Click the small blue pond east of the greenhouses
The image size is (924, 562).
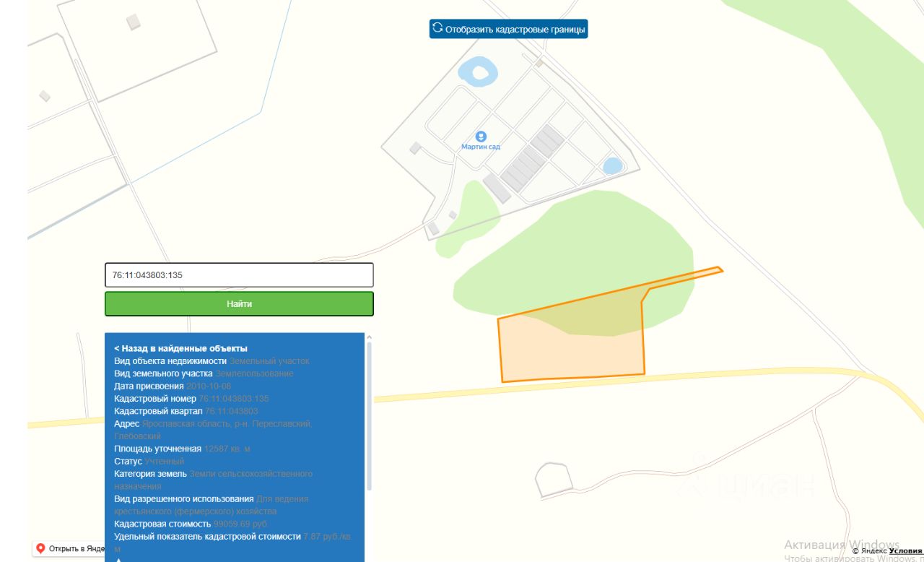click(x=612, y=165)
